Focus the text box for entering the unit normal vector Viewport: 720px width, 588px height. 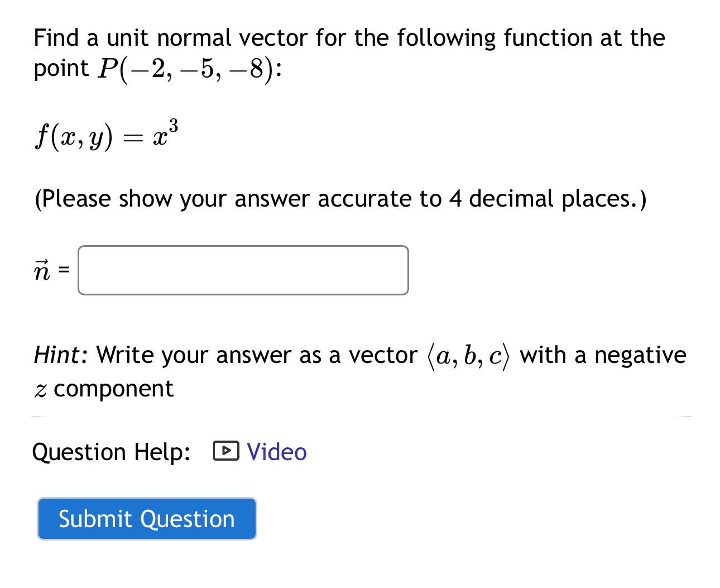coord(243,270)
